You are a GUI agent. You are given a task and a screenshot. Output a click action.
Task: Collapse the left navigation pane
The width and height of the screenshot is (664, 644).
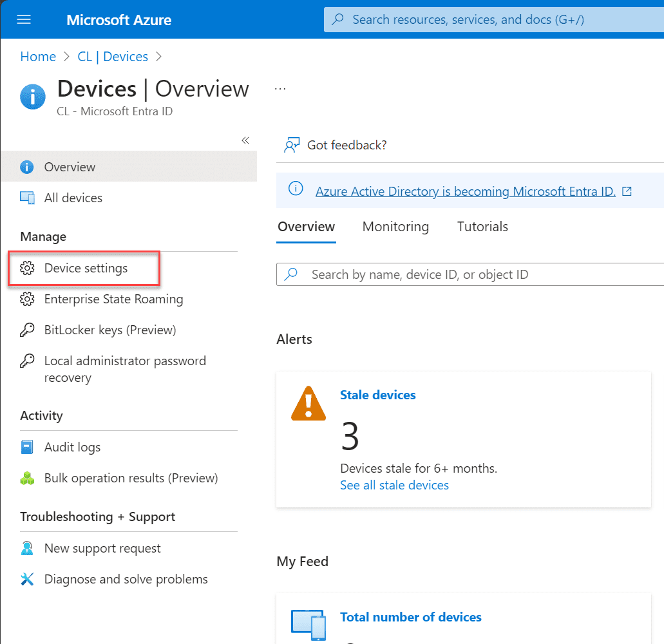coord(245,140)
